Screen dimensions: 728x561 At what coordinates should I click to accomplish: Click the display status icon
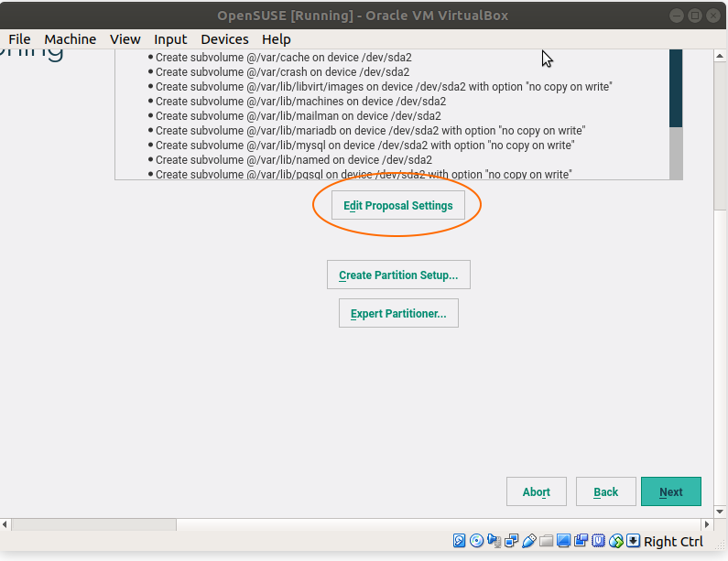tap(563, 541)
